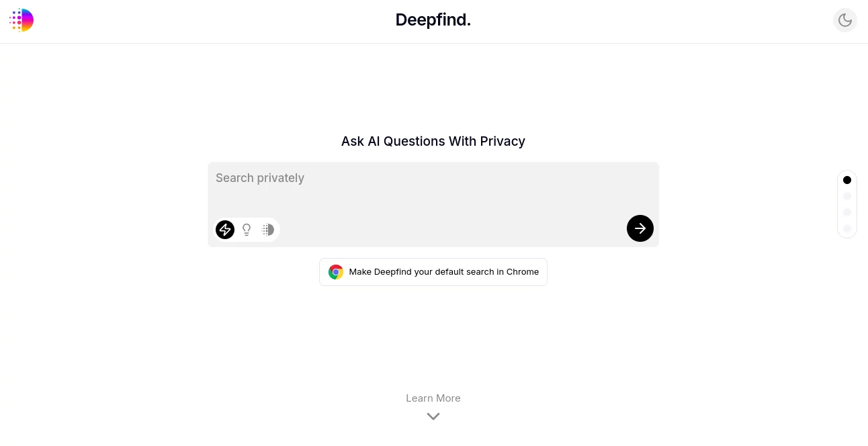Click the Chrome logo on the default search button
Viewport: 868px width, 446px height.
336,272
